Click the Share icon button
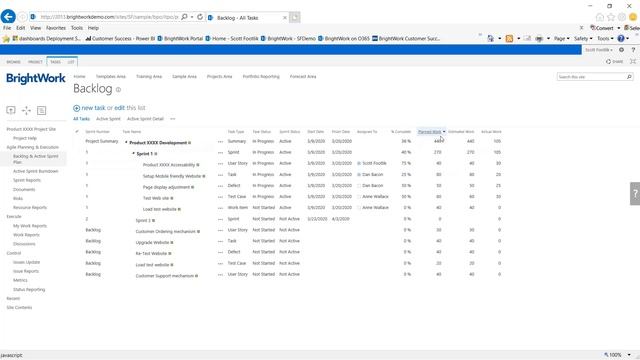The width and height of the screenshot is (640, 360). [x=615, y=62]
